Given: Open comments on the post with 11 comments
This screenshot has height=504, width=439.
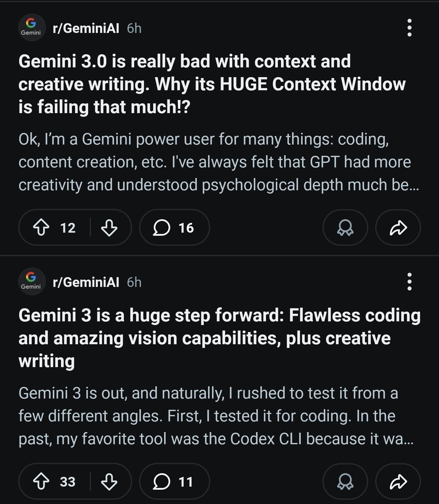Looking at the screenshot, I should (174, 482).
